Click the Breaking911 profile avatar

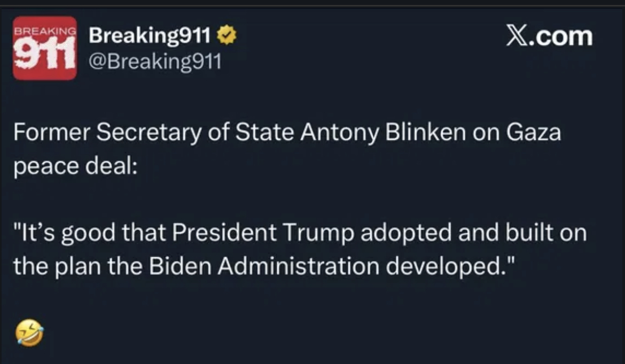coord(44,48)
